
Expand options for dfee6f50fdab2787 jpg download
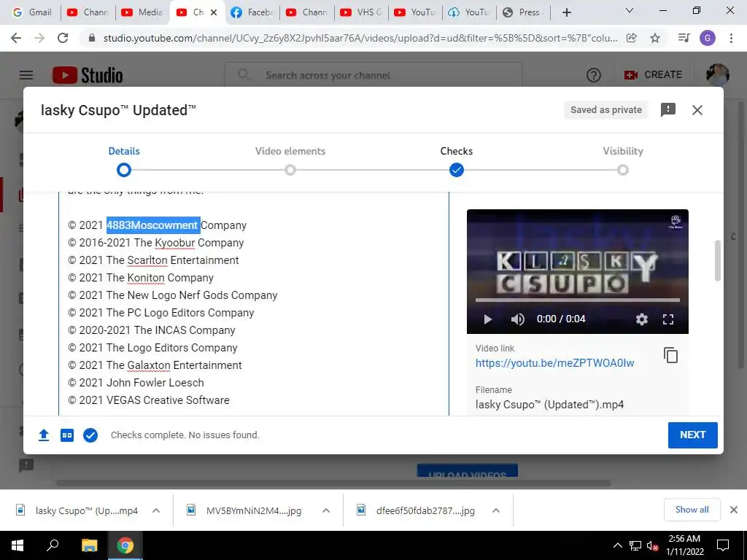[x=496, y=510]
